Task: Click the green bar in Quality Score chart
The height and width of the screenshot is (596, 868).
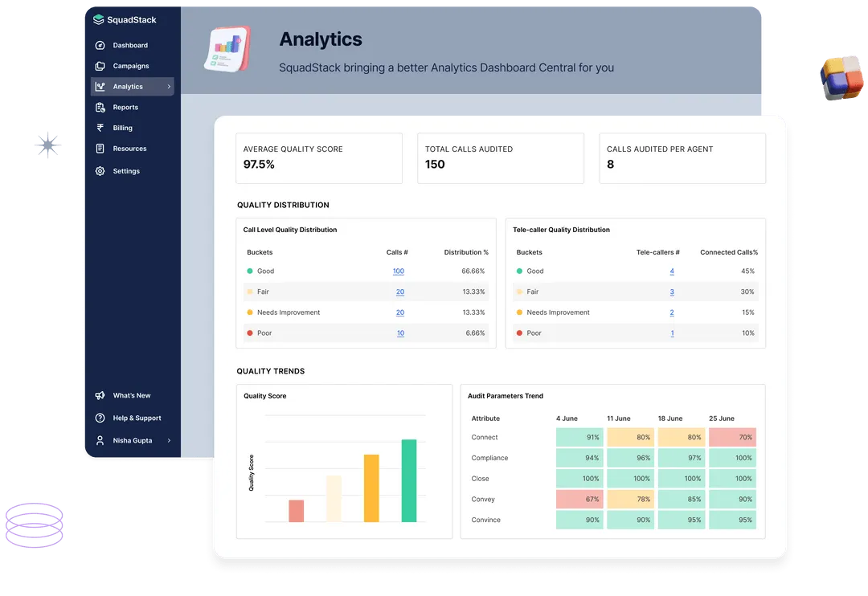Action: point(409,480)
